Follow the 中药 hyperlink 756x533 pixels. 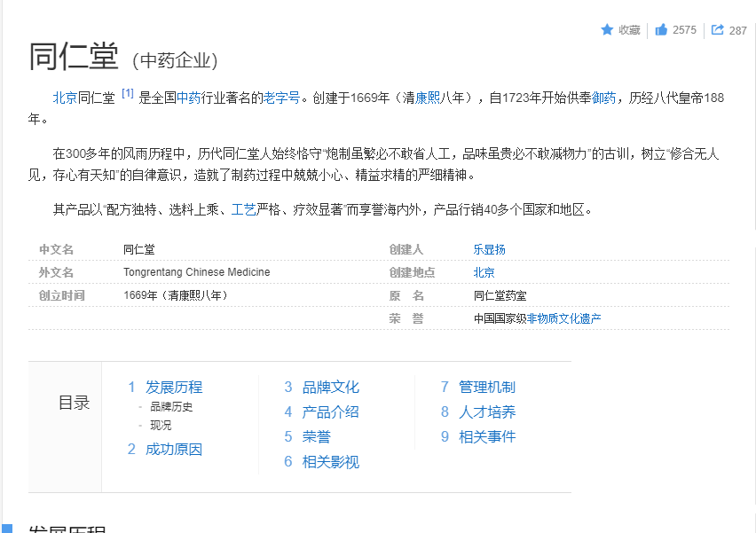point(188,98)
